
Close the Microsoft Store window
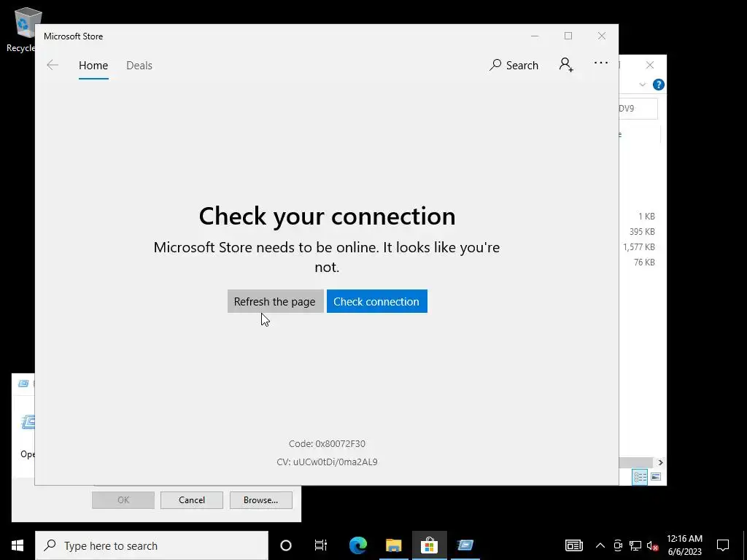[602, 36]
